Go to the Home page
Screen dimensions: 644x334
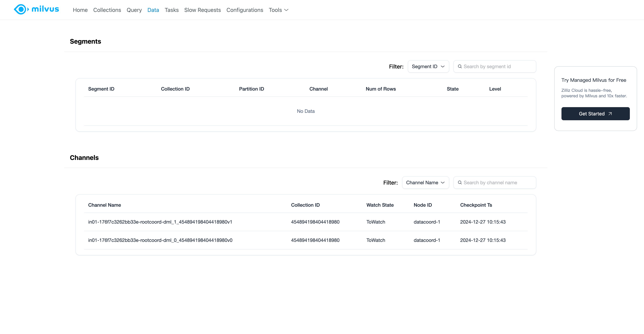click(x=80, y=10)
